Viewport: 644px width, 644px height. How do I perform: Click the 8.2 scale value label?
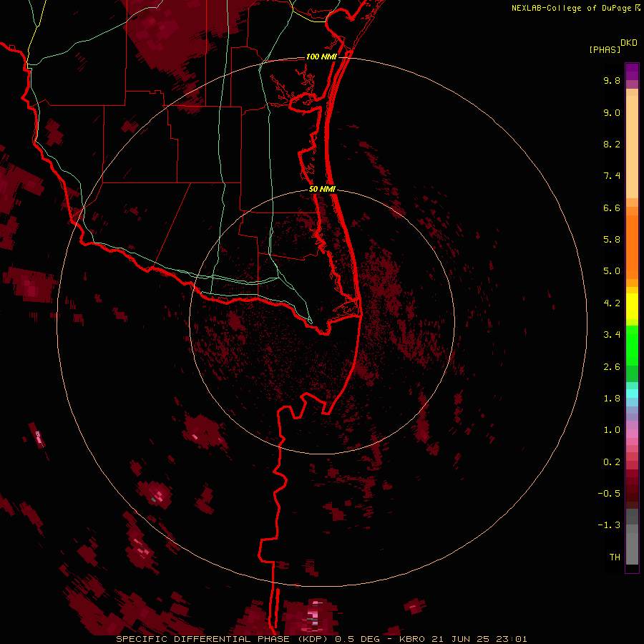pyautogui.click(x=612, y=144)
